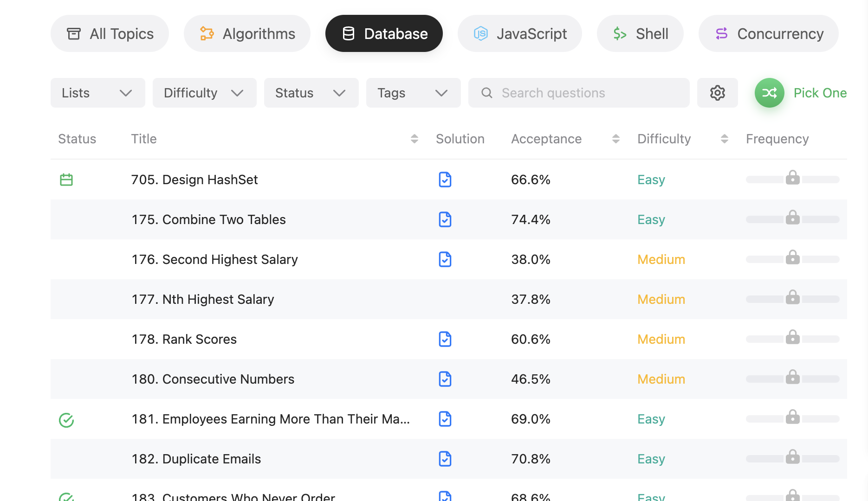Click the Pick One link text
868x501 pixels.
click(820, 93)
